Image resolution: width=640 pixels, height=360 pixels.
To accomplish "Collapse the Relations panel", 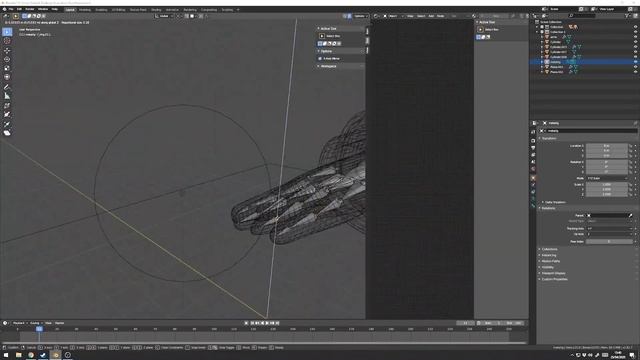I will 547,208.
